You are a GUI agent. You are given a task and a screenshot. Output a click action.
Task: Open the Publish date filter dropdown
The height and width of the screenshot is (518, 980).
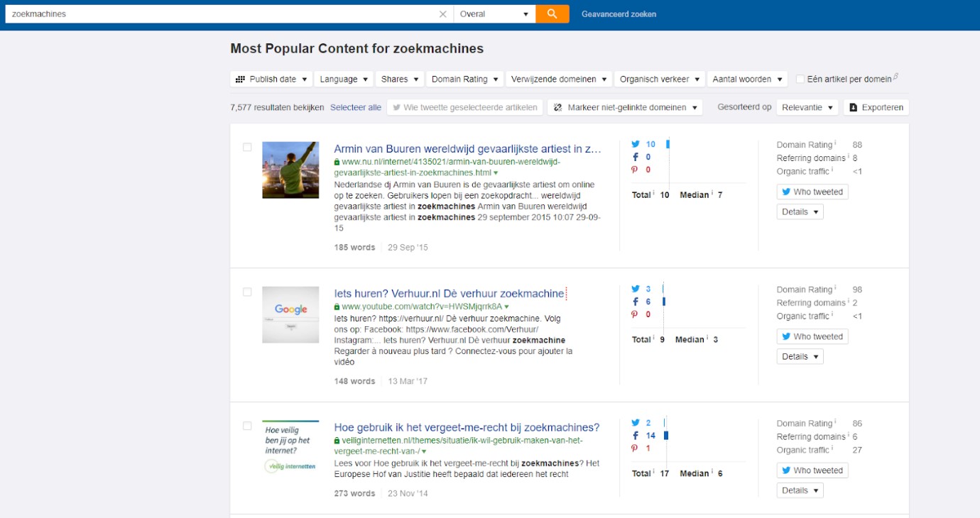271,79
